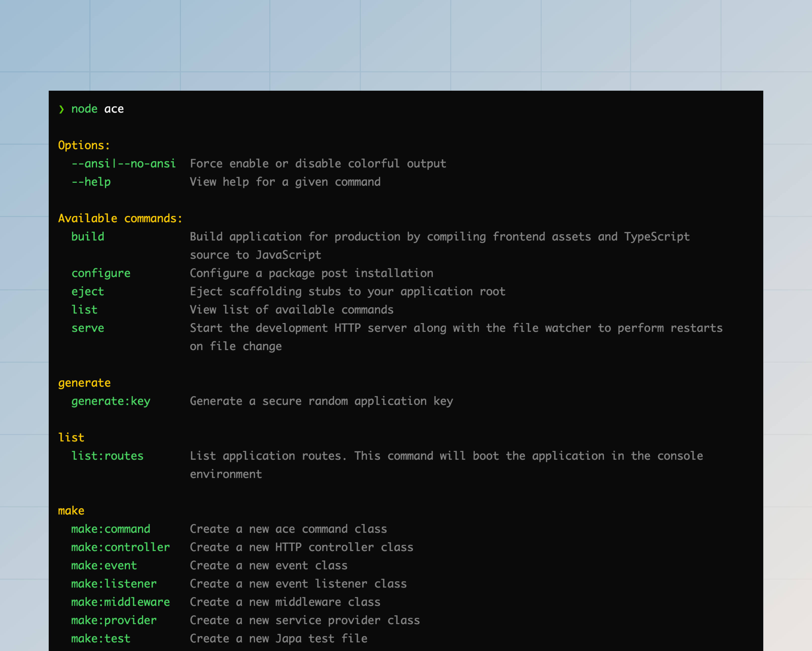This screenshot has width=812, height=651.
Task: Click the yellow 'generate' group heading
Action: click(x=84, y=383)
